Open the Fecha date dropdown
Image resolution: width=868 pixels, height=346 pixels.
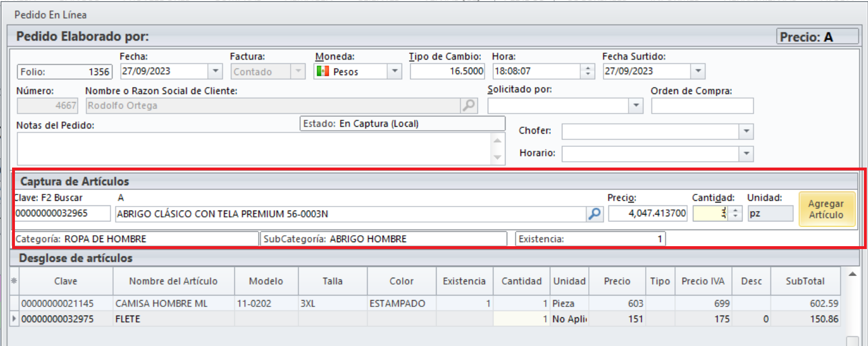[215, 72]
